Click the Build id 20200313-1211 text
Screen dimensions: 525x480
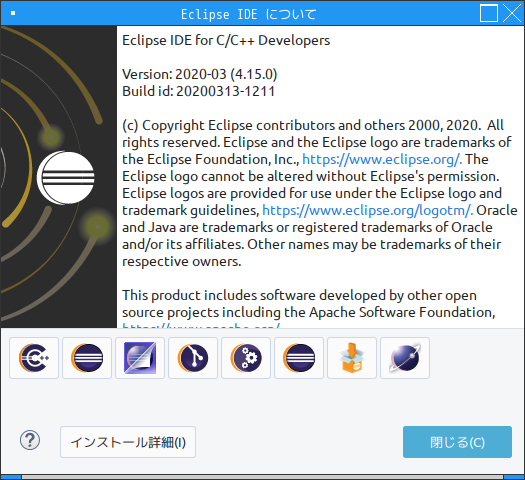click(x=199, y=91)
